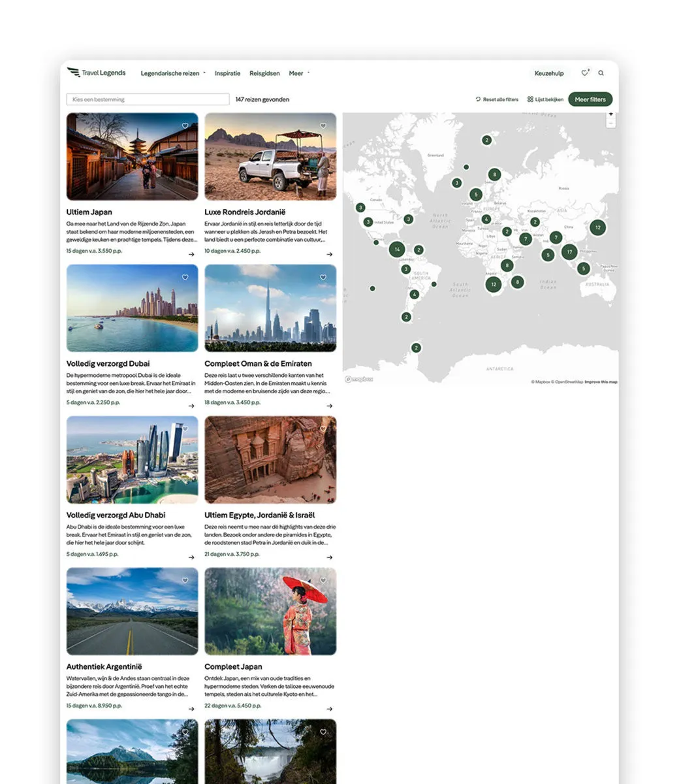This screenshot has width=679, height=784.
Task: Click the zoom in plus on map
Action: (611, 114)
